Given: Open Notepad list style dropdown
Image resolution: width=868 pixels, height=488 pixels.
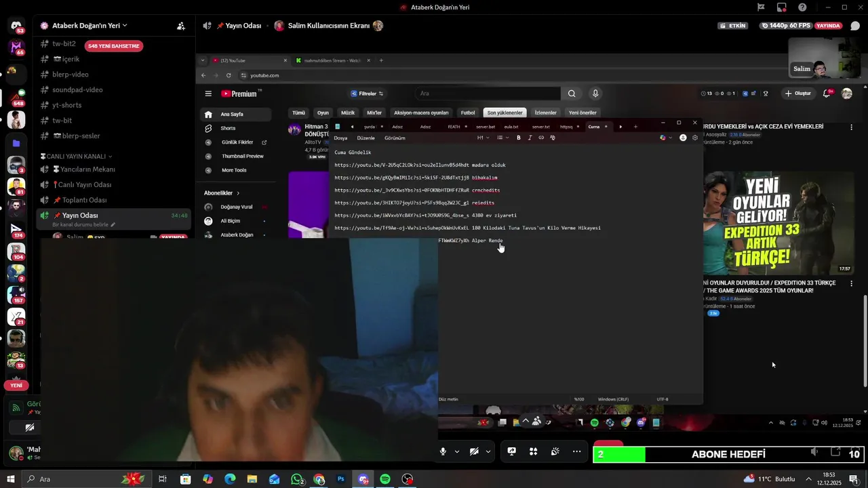Looking at the screenshot, I should [502, 138].
